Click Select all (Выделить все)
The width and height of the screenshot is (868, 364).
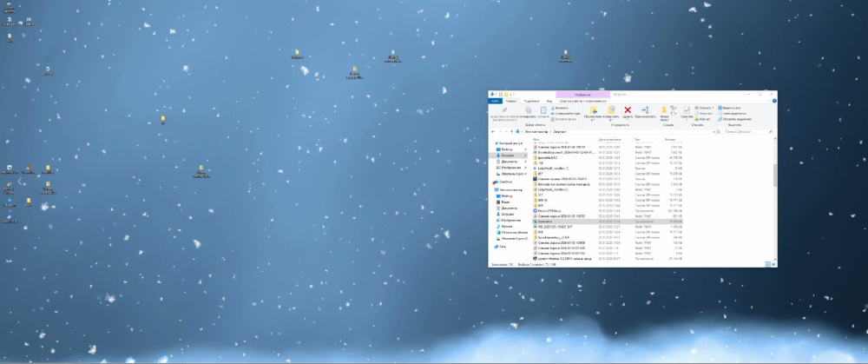pyautogui.click(x=728, y=108)
